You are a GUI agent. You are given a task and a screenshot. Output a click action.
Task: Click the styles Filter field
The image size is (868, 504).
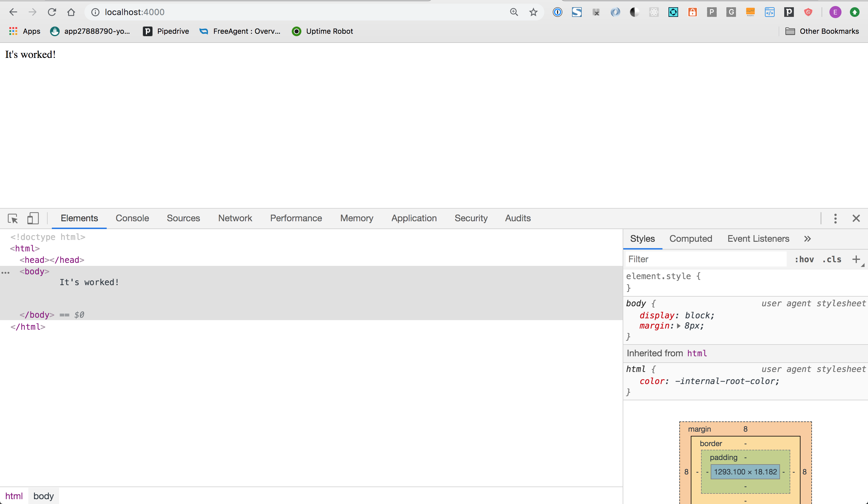pyautogui.click(x=706, y=259)
